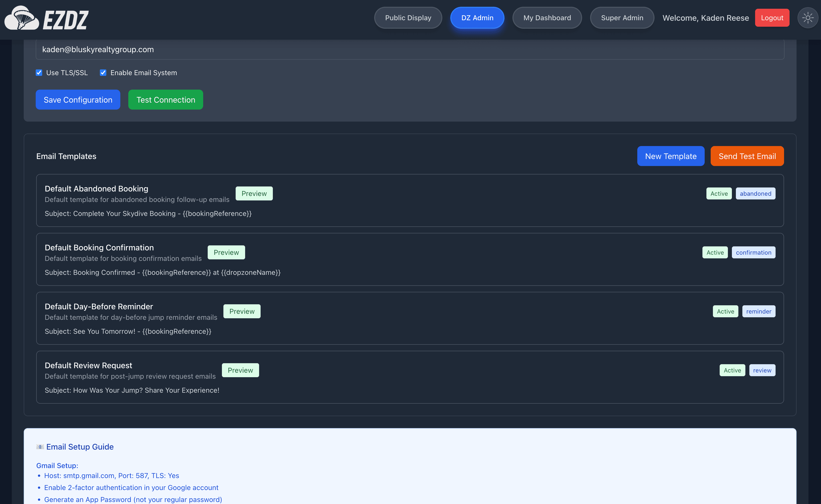Navigate to Super Admin
Viewport: 821px width, 504px height.
pos(622,18)
